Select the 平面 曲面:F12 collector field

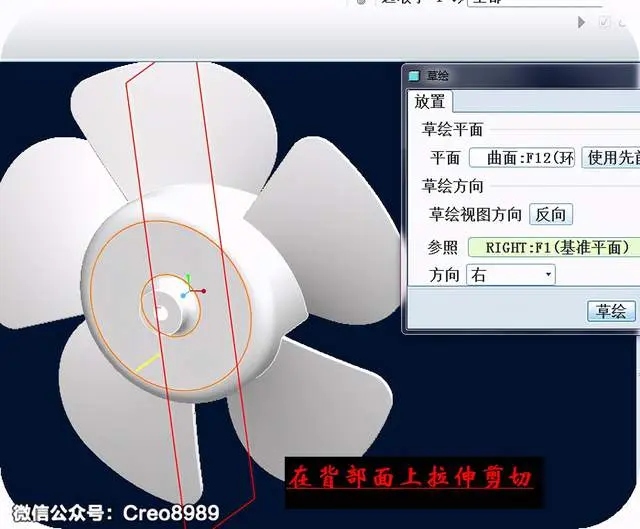[x=522, y=158]
